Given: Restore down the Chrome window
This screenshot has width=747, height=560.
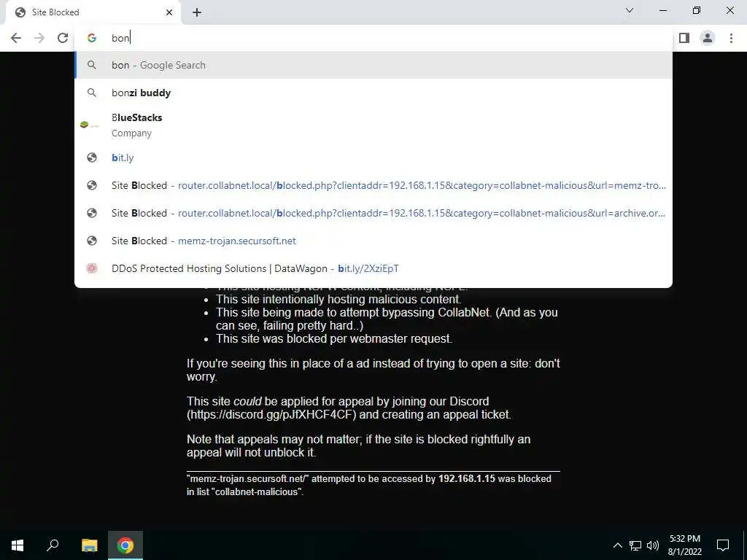Looking at the screenshot, I should pos(697,10).
